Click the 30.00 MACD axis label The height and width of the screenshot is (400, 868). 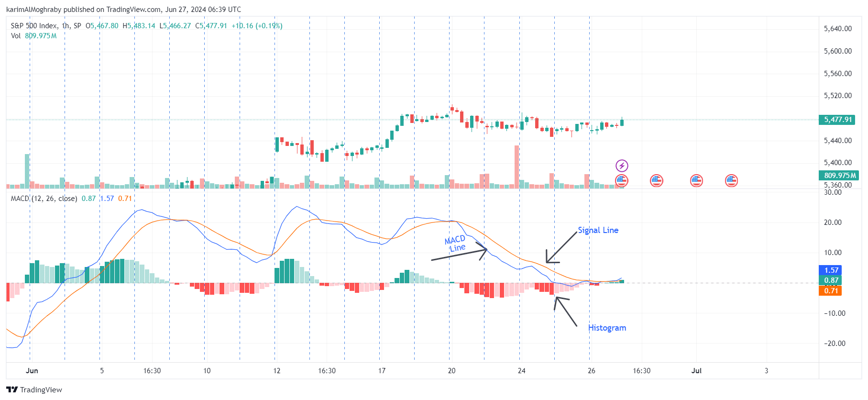pos(833,192)
